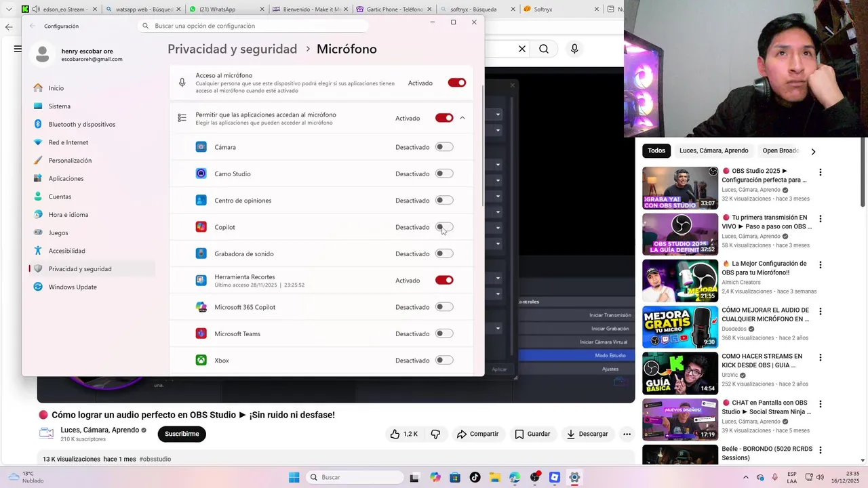Enable microphone access for Copilot
The width and height of the screenshot is (868, 488).
coord(444,227)
